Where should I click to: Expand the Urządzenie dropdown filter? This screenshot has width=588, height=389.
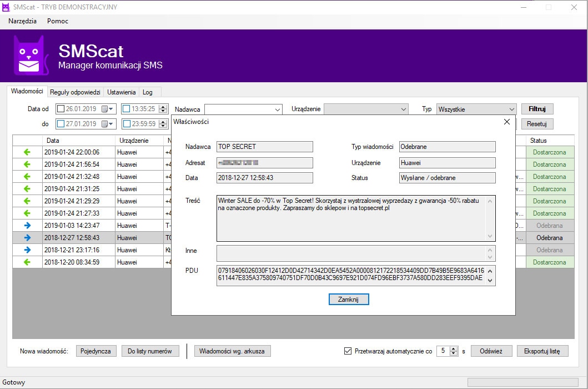click(403, 109)
